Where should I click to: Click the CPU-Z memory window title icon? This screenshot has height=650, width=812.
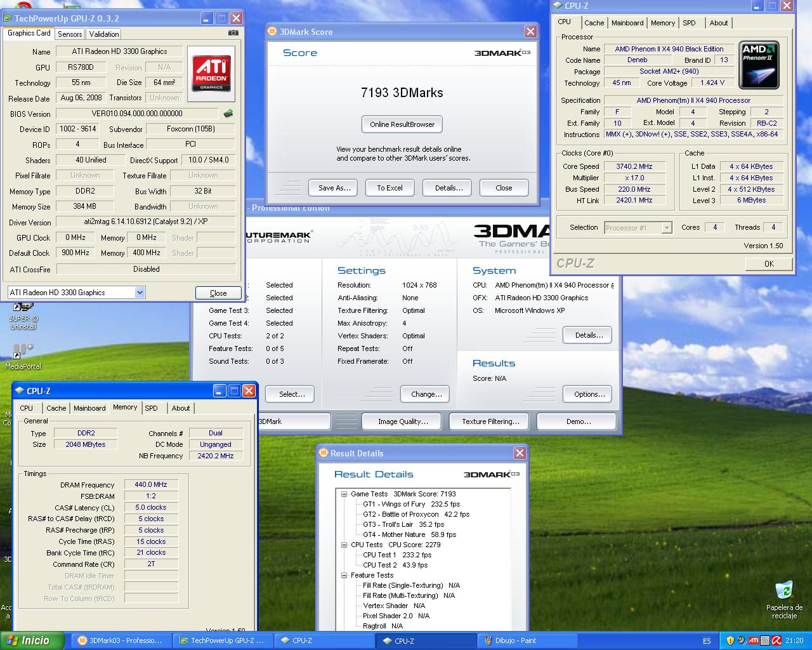click(19, 390)
